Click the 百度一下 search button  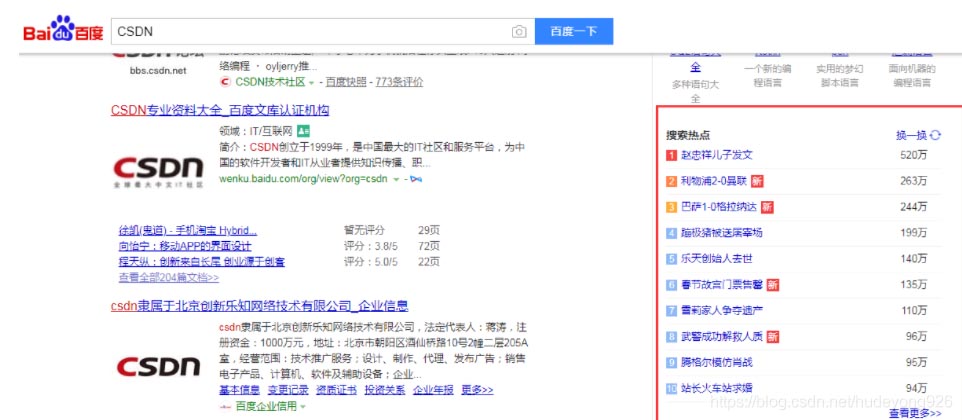pyautogui.click(x=573, y=32)
